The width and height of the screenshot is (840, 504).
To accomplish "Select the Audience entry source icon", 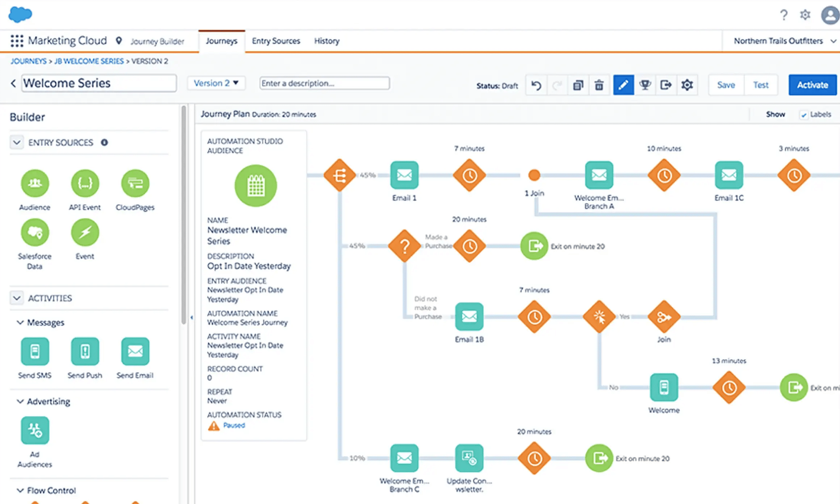I will click(35, 183).
